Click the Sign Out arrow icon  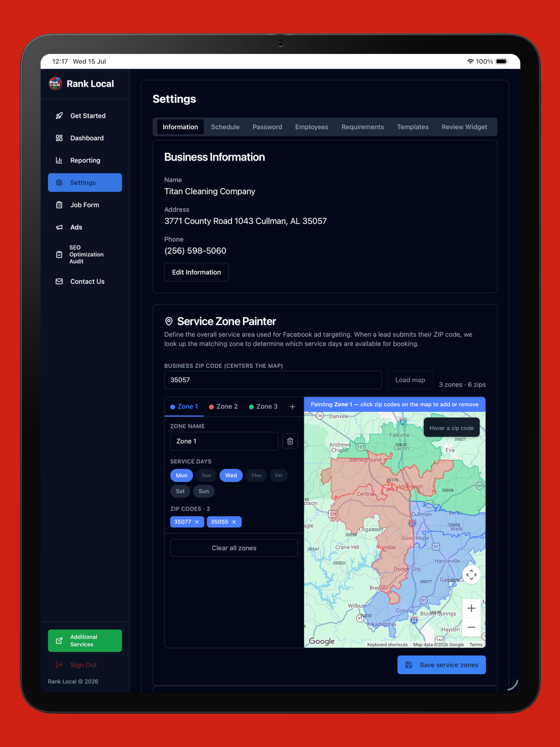[x=59, y=665]
